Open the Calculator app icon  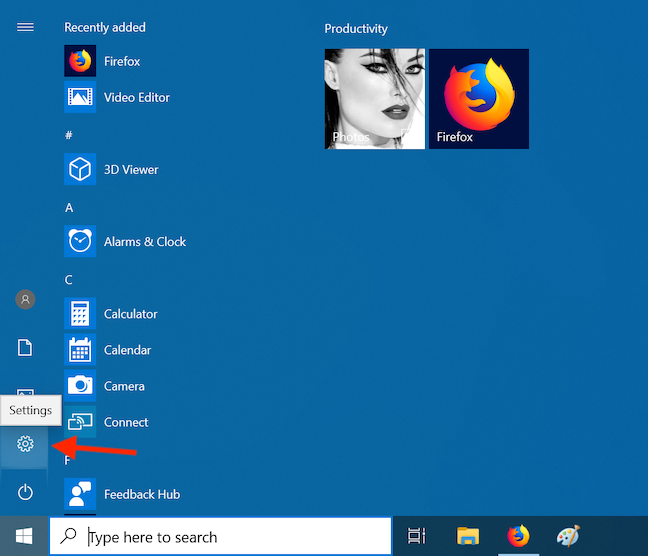(80, 314)
